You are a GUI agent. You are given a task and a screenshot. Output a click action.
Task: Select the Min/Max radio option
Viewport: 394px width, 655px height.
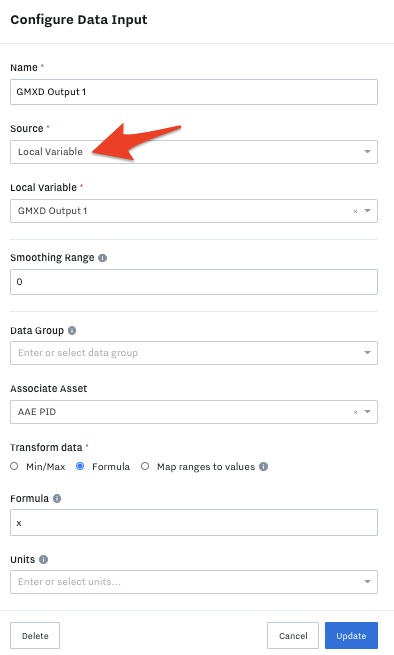point(14,466)
